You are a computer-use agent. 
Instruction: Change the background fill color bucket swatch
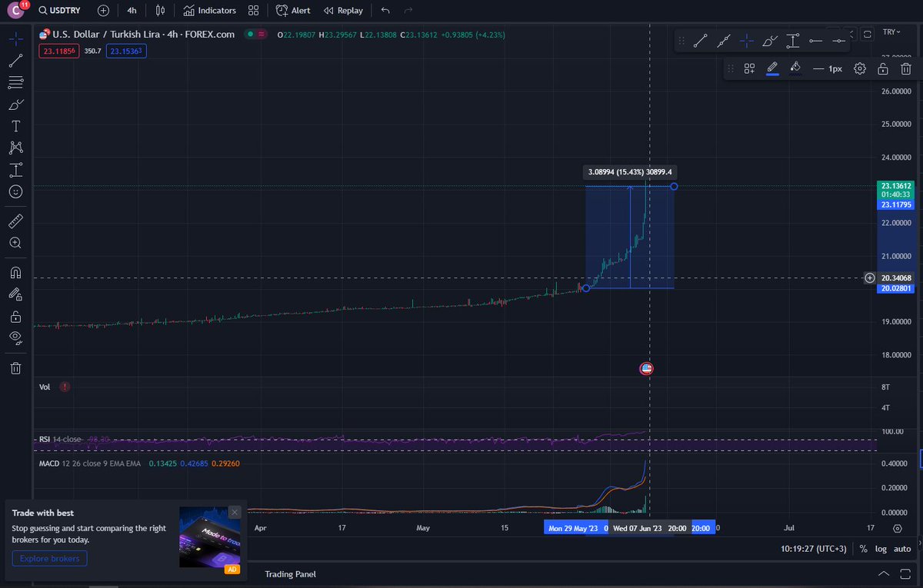click(795, 68)
